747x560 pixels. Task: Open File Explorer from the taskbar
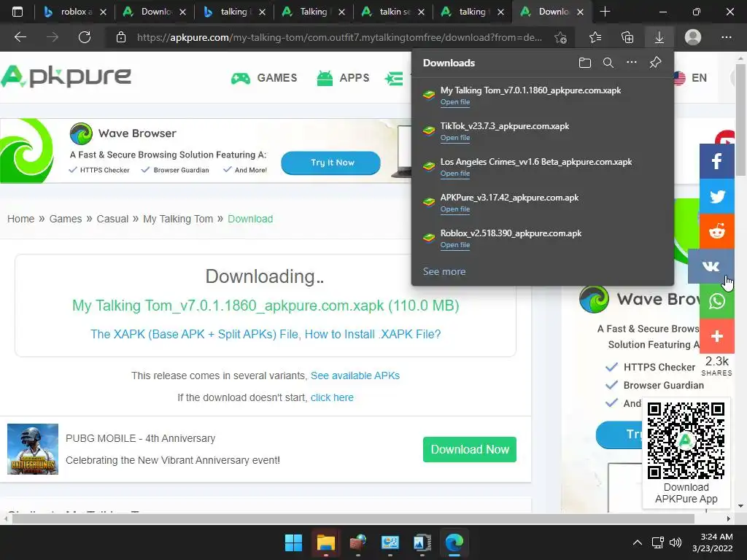pos(326,542)
